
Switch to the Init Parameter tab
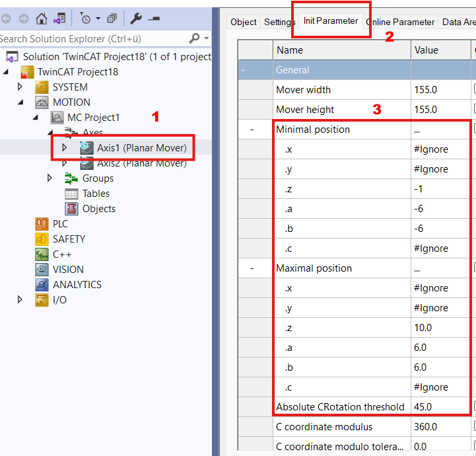click(x=331, y=21)
